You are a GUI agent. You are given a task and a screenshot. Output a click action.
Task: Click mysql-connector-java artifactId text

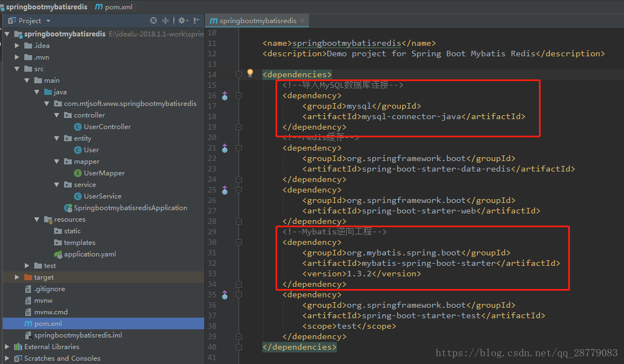(x=411, y=116)
